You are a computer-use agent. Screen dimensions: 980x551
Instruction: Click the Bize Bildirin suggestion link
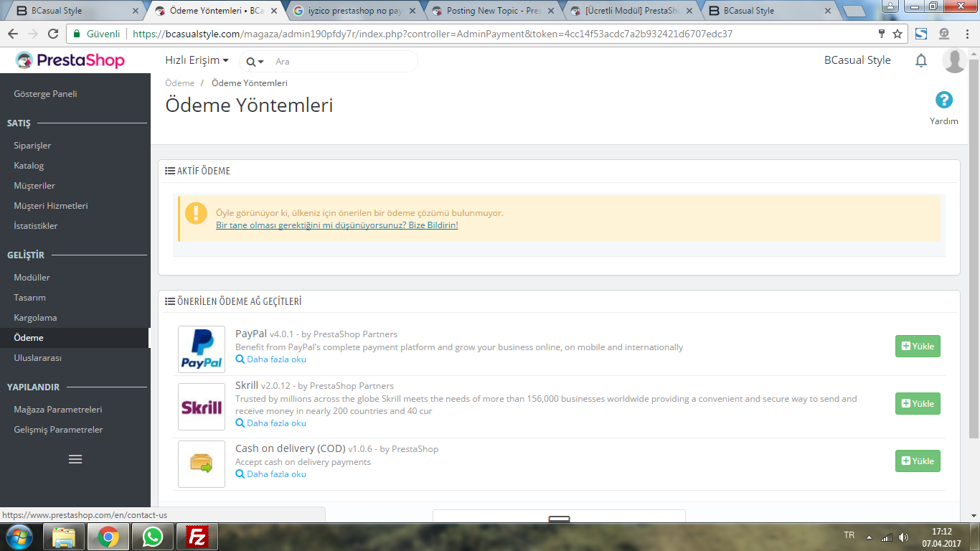coord(337,225)
